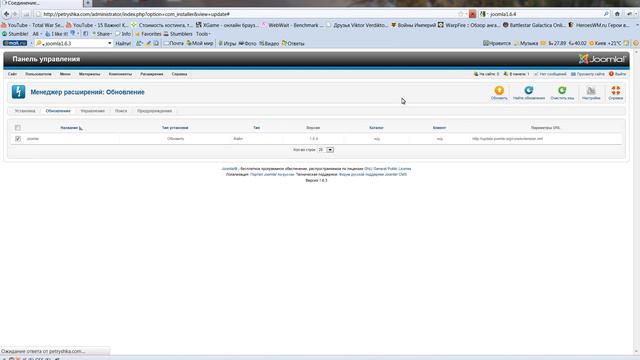Click the Extension Manager lightning icon
The height and width of the screenshot is (360, 640).
pos(18,92)
